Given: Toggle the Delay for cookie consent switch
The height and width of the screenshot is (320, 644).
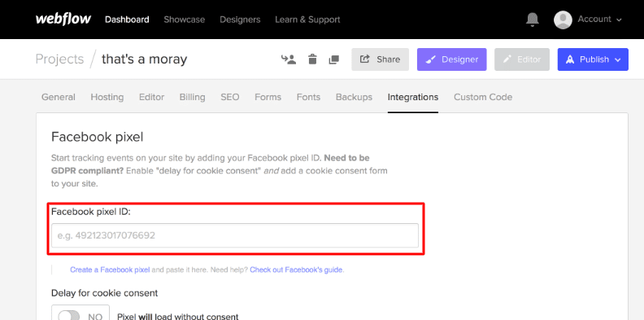Looking at the screenshot, I should (x=80, y=314).
